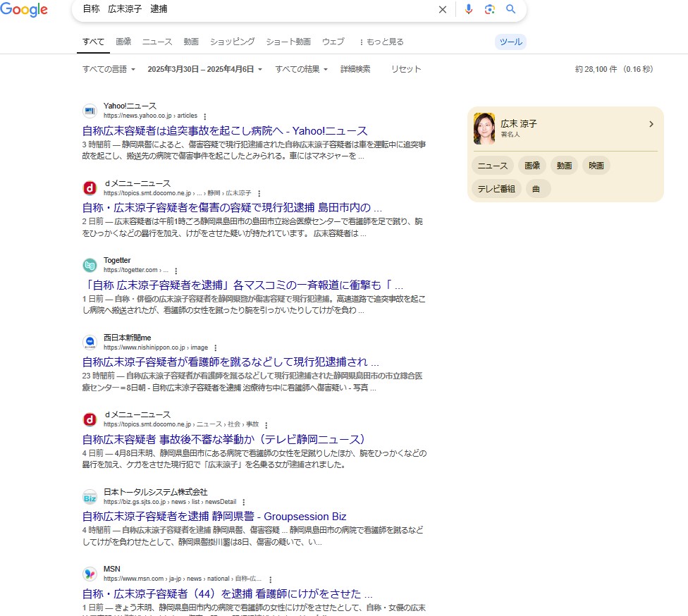Viewport: 688px width, 616px height.
Task: Click the Google logo
Action: (24, 9)
